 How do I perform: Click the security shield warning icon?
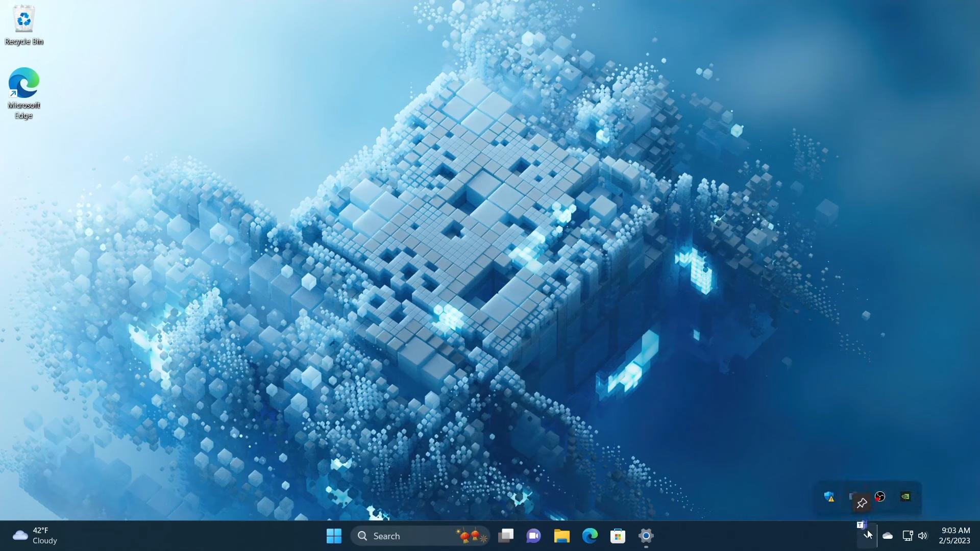click(828, 496)
